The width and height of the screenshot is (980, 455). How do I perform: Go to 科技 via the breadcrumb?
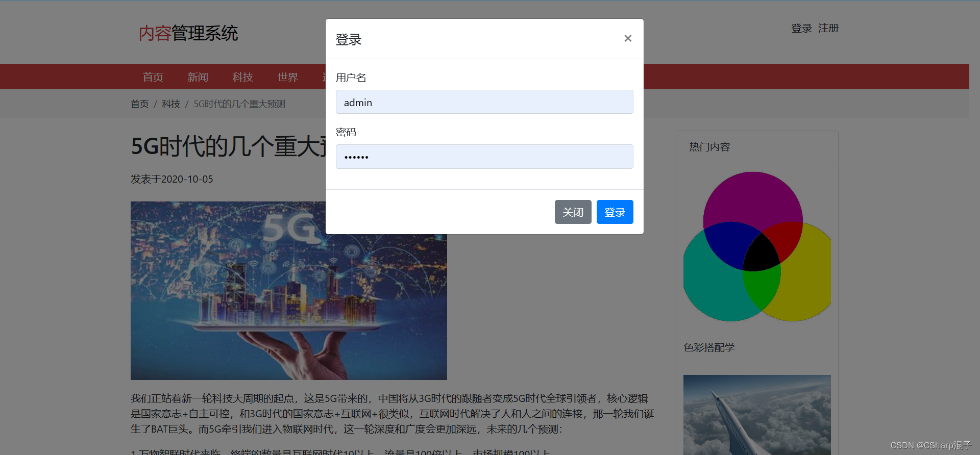point(171,104)
